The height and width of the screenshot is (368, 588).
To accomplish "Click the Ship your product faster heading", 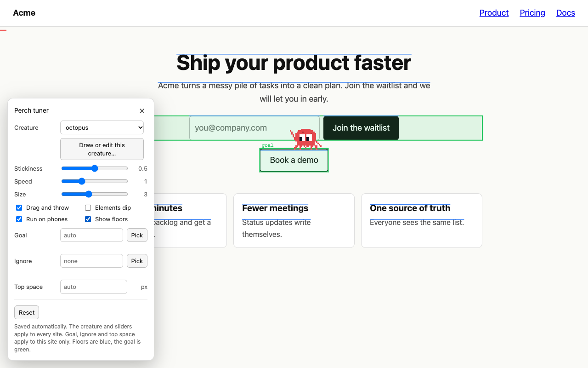I will tap(294, 63).
